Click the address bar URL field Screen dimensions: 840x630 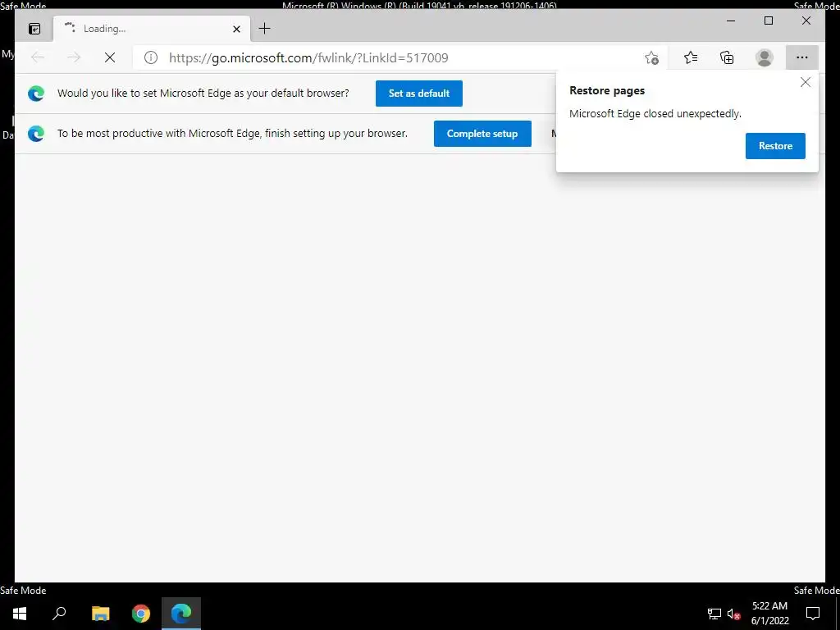399,57
